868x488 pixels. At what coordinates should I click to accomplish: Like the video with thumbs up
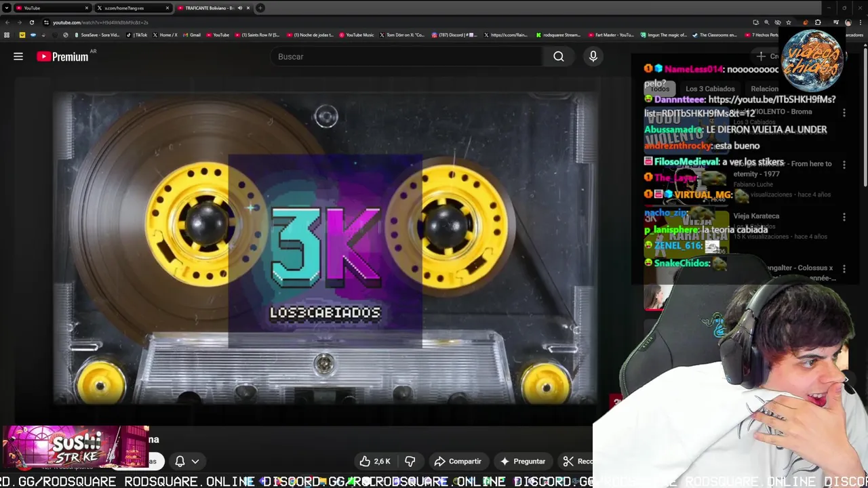tap(375, 461)
